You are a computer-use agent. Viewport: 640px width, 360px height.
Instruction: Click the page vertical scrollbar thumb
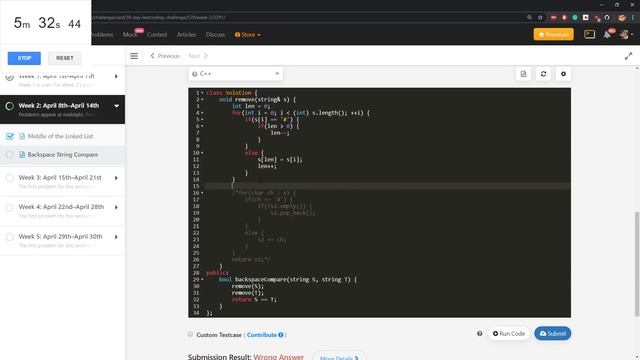(637, 264)
